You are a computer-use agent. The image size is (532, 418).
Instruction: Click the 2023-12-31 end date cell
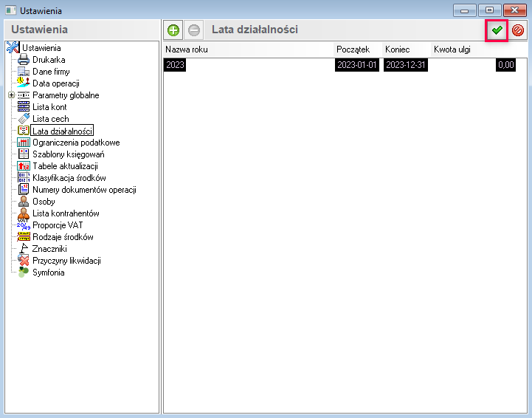pos(406,65)
